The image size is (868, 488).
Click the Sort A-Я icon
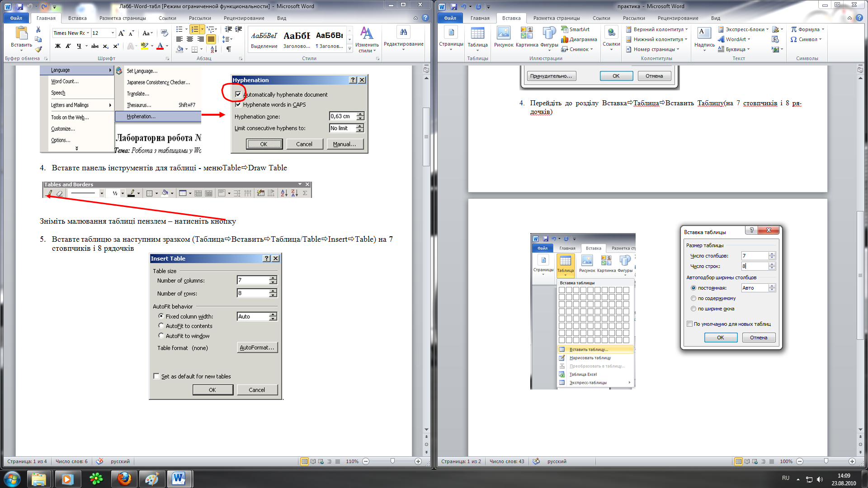pyautogui.click(x=214, y=49)
